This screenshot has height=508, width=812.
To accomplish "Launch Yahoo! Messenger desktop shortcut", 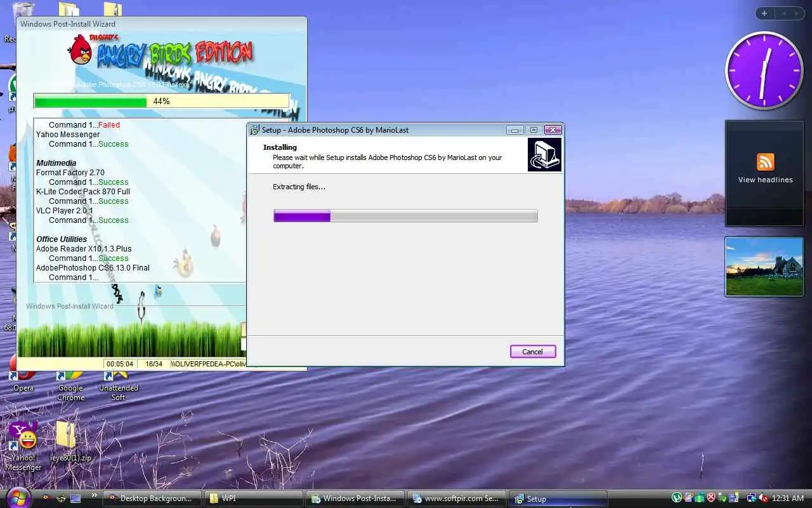I will [23, 446].
